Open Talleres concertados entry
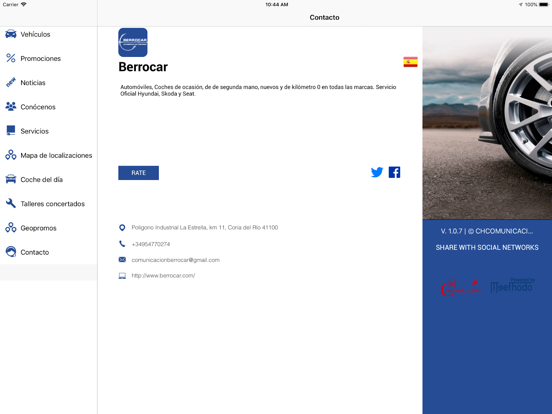Image resolution: width=552 pixels, height=414 pixels. click(49, 204)
